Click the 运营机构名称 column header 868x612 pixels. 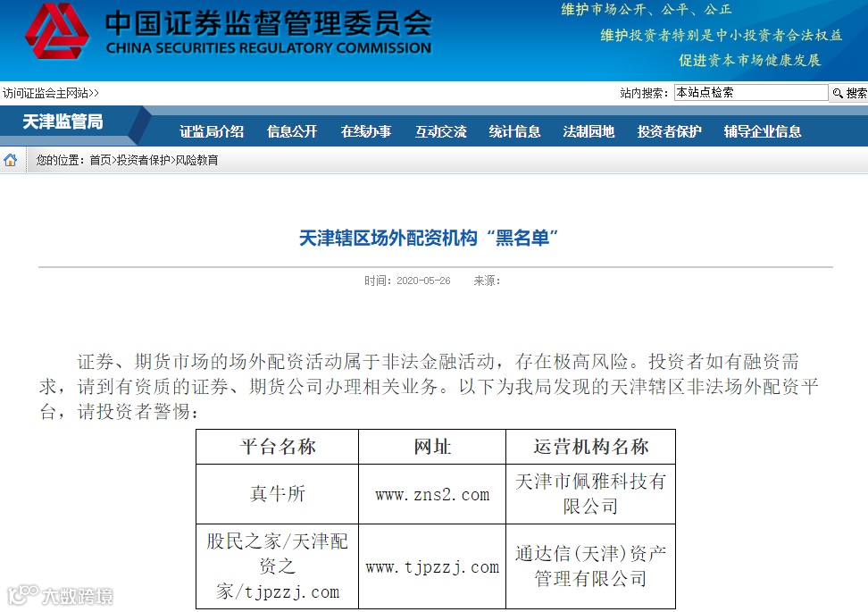coord(590,447)
